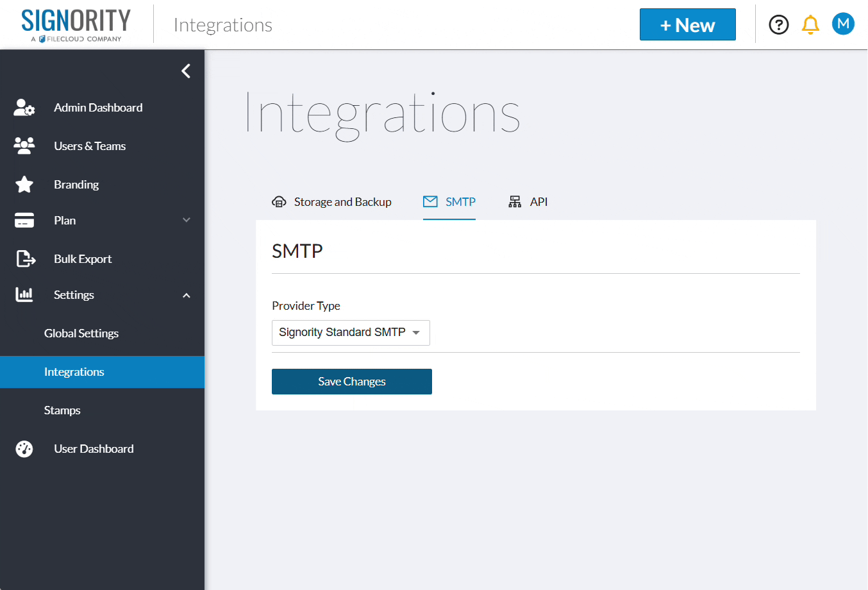Click the Branding star icon

[24, 185]
